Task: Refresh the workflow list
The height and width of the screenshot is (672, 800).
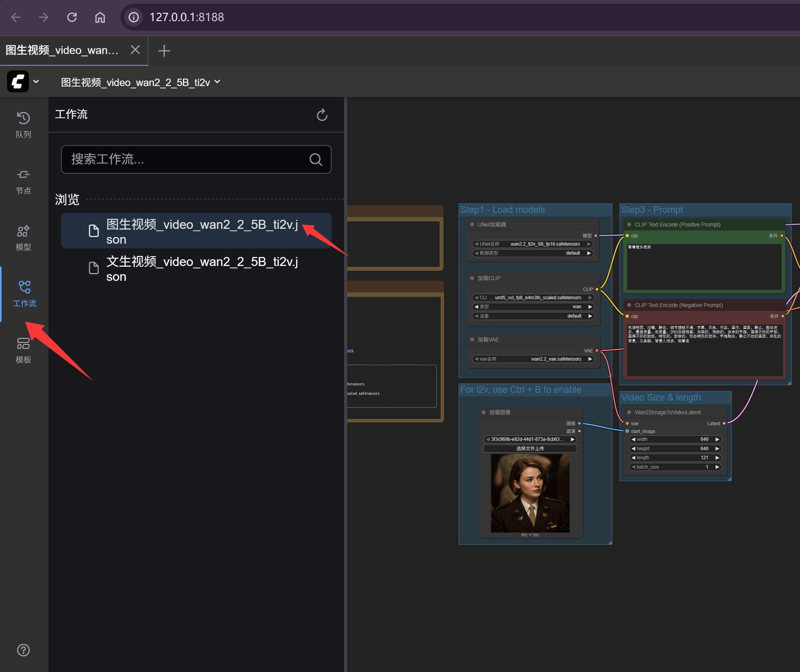Action: 322,115
